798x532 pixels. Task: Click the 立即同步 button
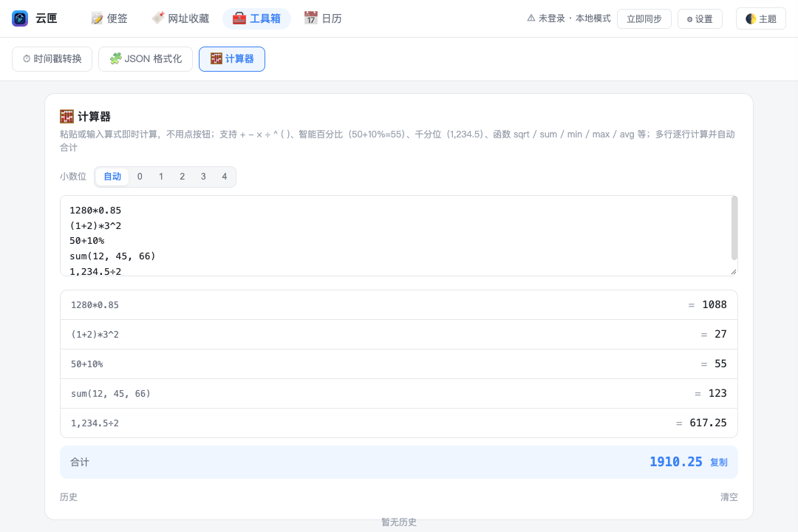coord(644,18)
